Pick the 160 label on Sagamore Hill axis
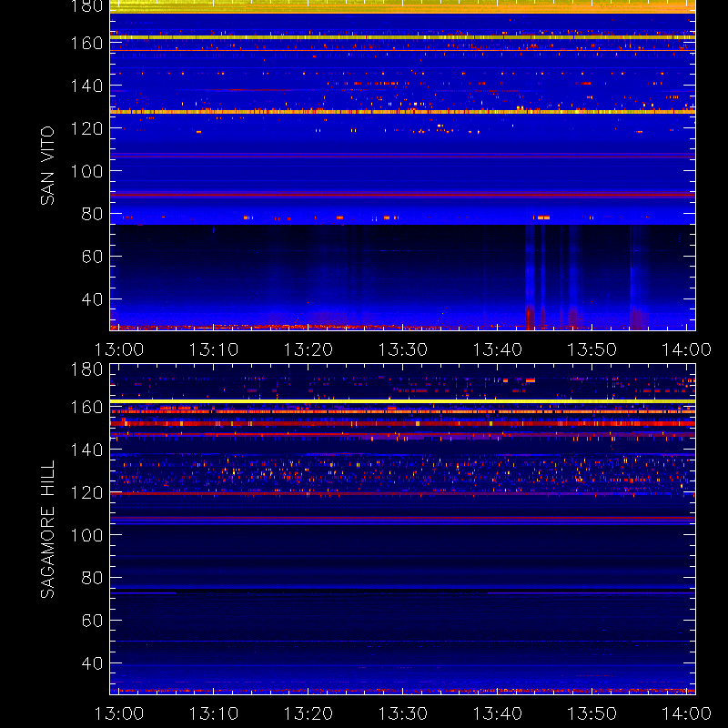The image size is (728, 728). coord(86,407)
